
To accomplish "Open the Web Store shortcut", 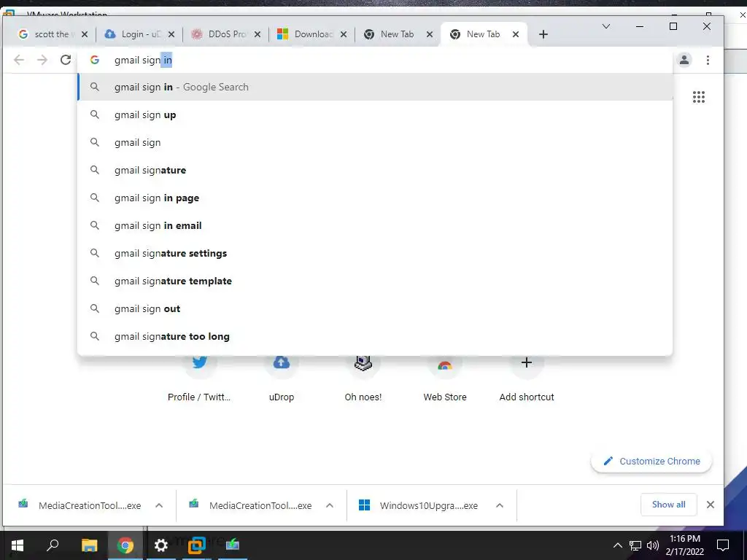I will 445,378.
